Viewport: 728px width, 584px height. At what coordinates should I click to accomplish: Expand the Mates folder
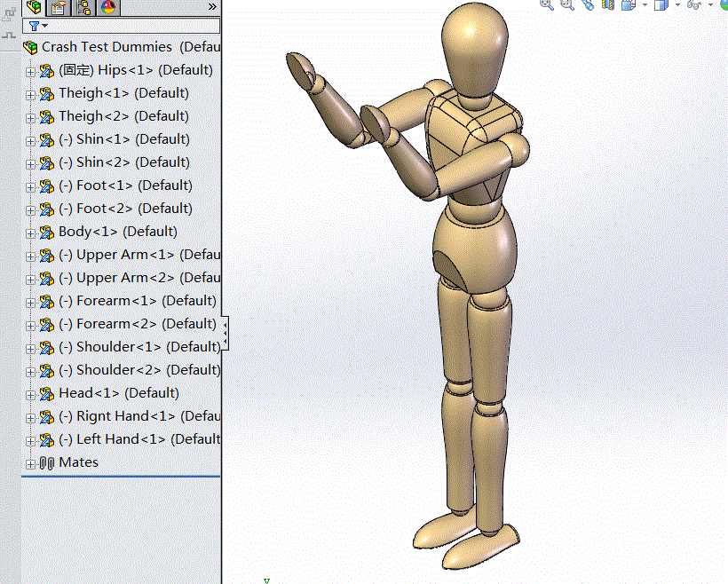tap(30, 464)
